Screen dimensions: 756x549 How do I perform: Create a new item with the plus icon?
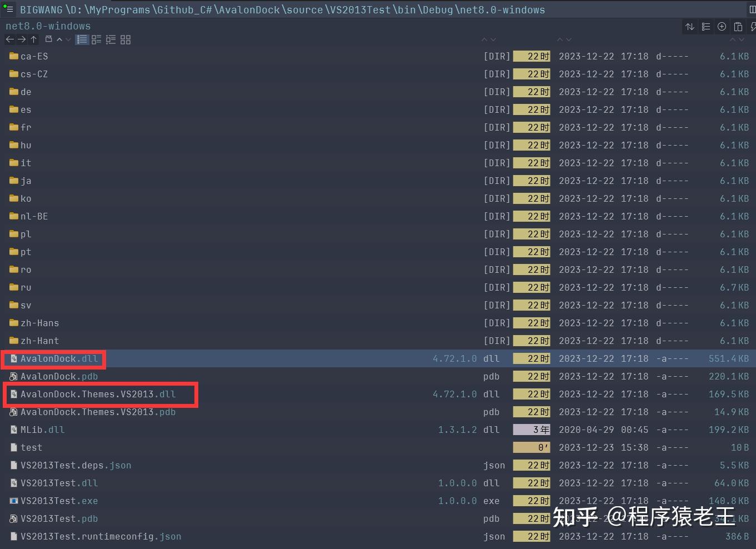[x=722, y=26]
